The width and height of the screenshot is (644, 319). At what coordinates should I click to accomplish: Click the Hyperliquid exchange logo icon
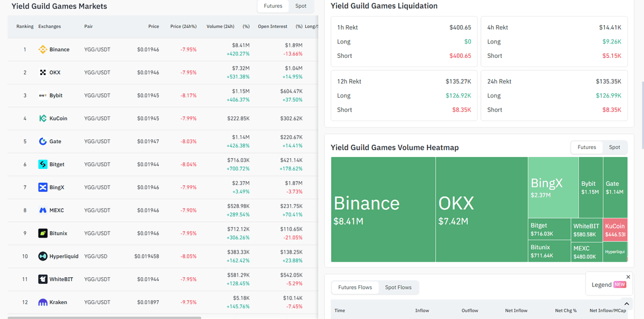click(x=43, y=256)
